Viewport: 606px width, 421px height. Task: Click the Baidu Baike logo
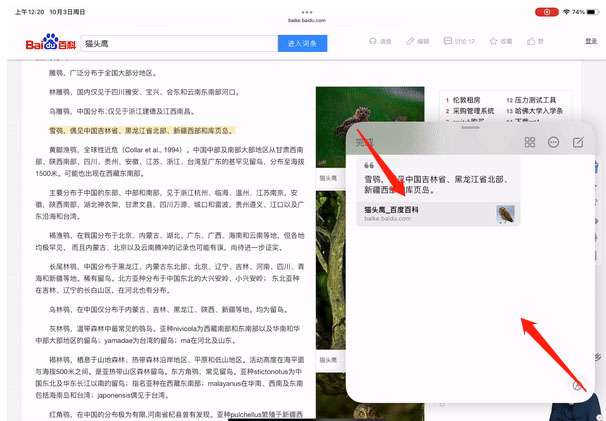[x=50, y=43]
